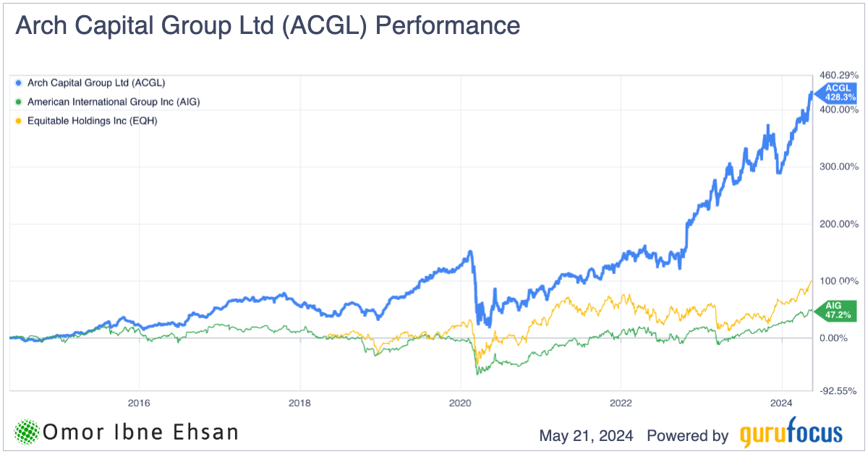Viewport: 868px width, 454px height.
Task: Open the gurufocus logo link
Action: point(791,434)
